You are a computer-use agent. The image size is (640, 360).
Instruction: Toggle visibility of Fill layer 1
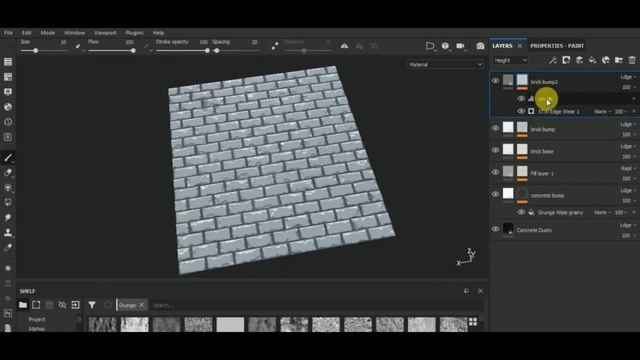[496, 172]
